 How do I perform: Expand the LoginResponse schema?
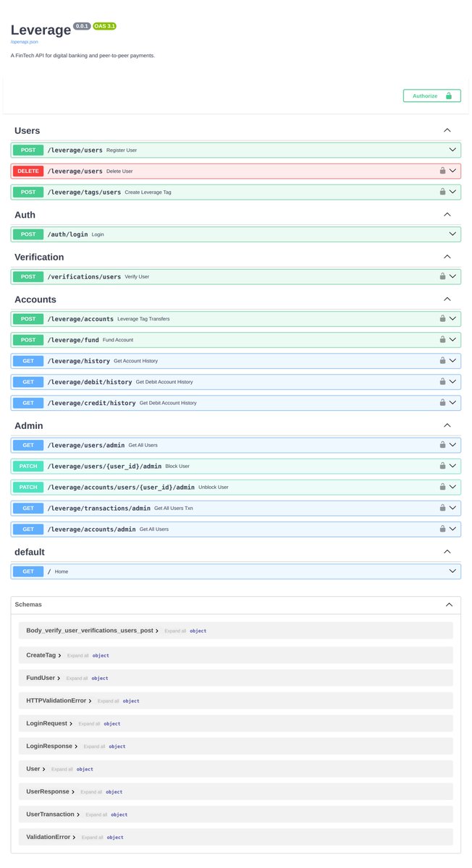(52, 746)
